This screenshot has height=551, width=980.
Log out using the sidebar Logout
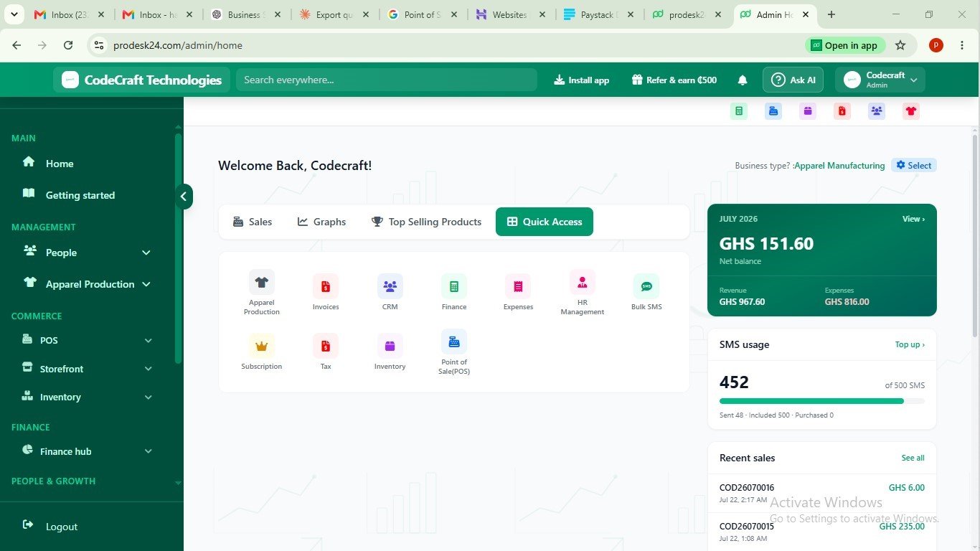50,527
